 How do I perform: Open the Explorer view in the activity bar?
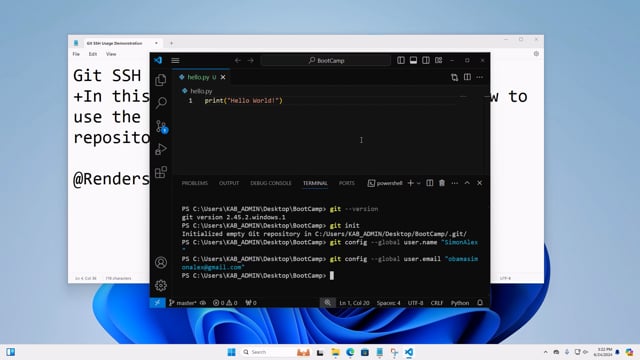coord(161,80)
